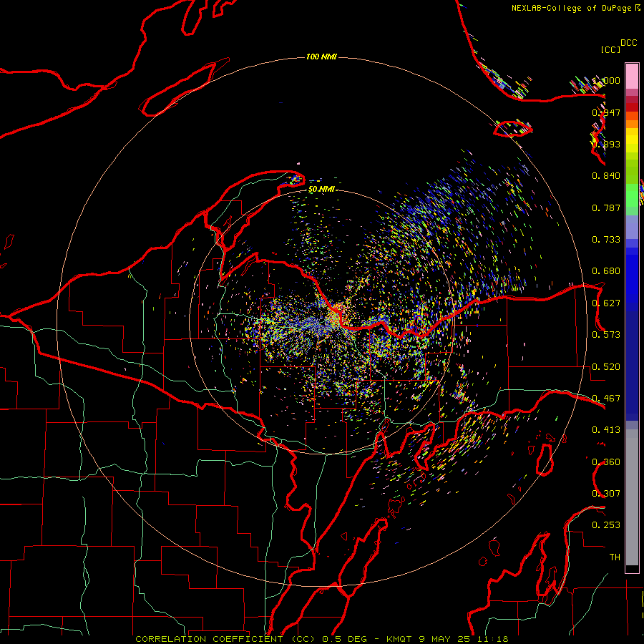Screen dimensions: 644x644
Task: Click the 0.467 scale value
Action: 606,399
